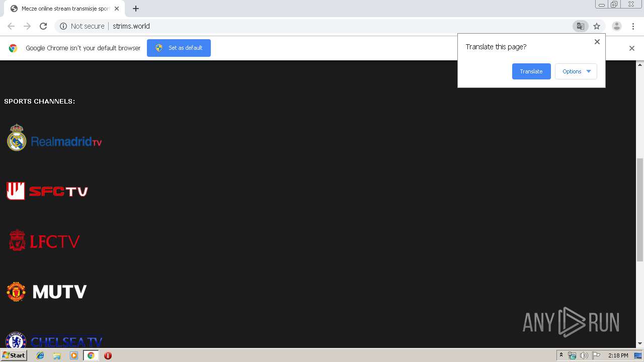Click the scrollbar down arrow
The height and width of the screenshot is (362, 644).
point(640,344)
